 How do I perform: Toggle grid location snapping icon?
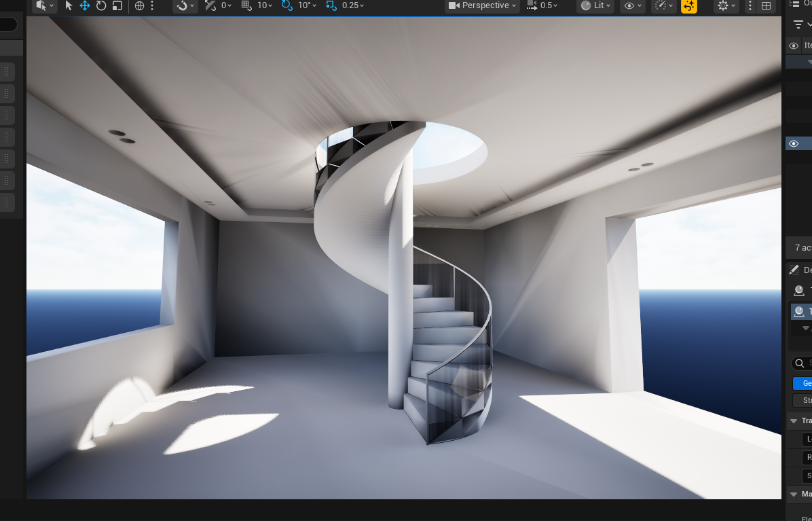tap(246, 5)
